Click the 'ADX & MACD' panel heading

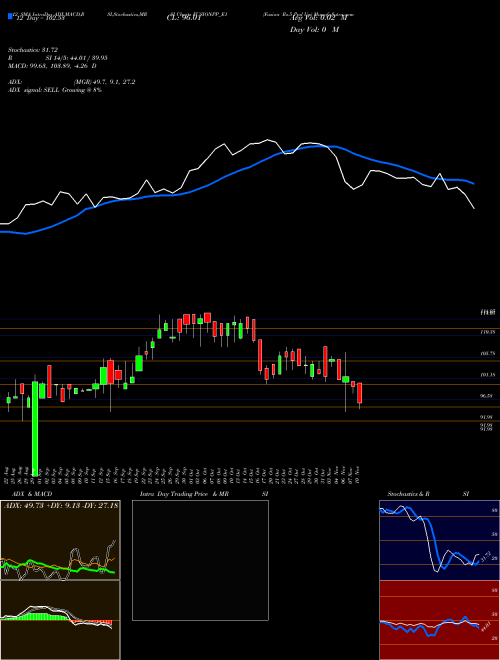[x=32, y=494]
